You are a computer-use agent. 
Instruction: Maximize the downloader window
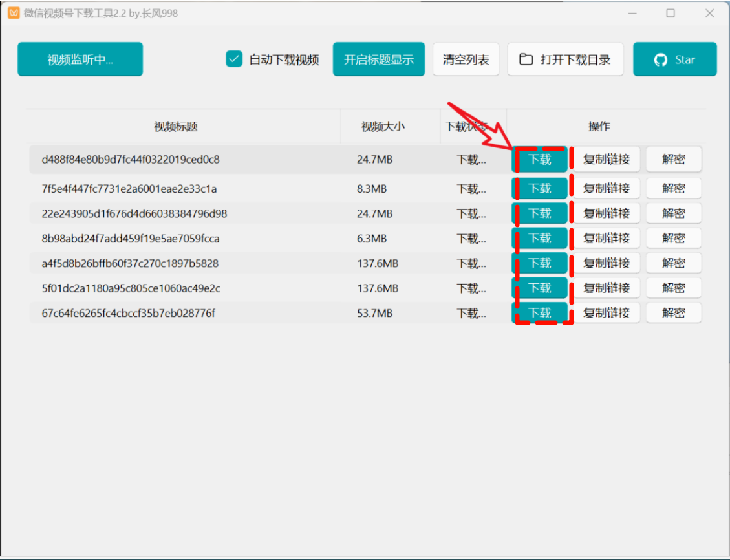[671, 13]
